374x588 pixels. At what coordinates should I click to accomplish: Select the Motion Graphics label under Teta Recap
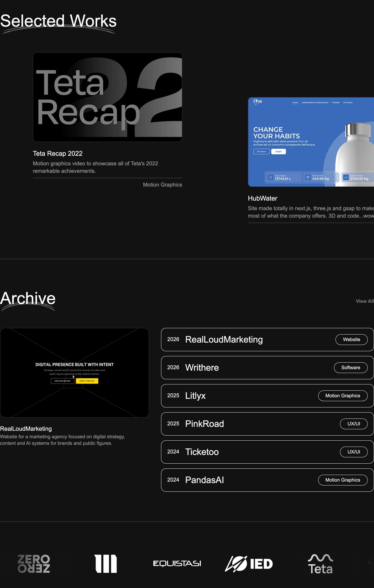[163, 185]
